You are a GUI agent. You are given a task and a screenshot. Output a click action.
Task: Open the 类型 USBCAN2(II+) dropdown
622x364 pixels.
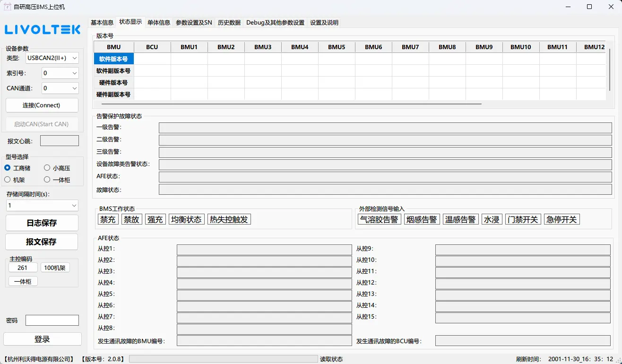[52, 58]
